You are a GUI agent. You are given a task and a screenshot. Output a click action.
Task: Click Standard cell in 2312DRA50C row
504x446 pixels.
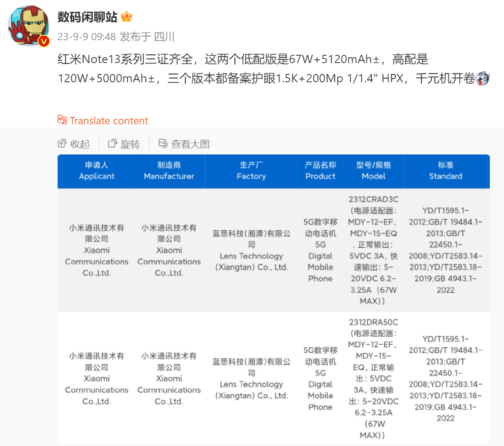[446, 378]
